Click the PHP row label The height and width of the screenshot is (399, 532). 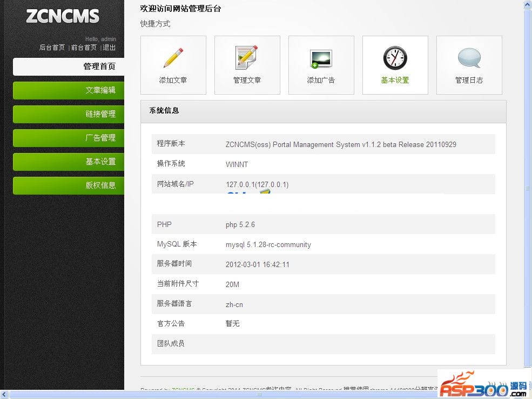tap(164, 224)
